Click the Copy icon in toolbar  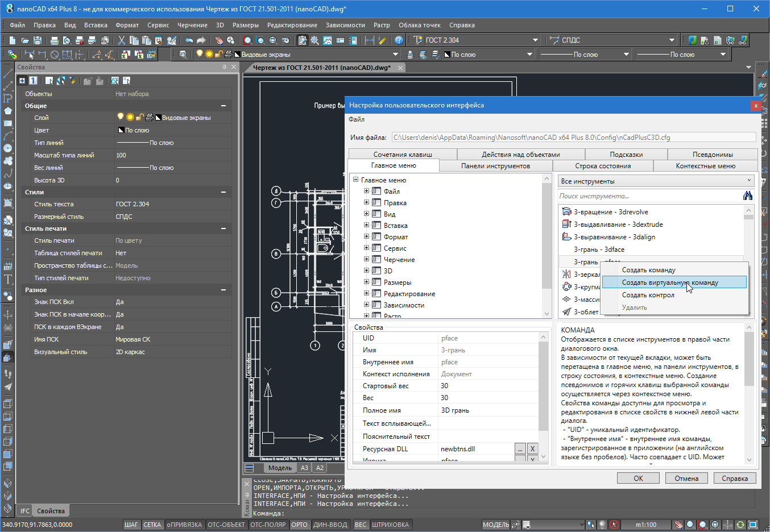pyautogui.click(x=134, y=40)
